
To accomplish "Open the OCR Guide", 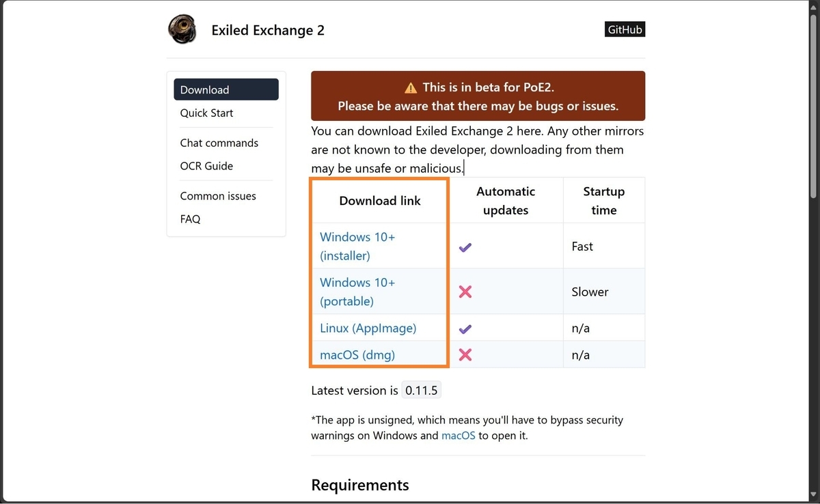I will pyautogui.click(x=206, y=166).
